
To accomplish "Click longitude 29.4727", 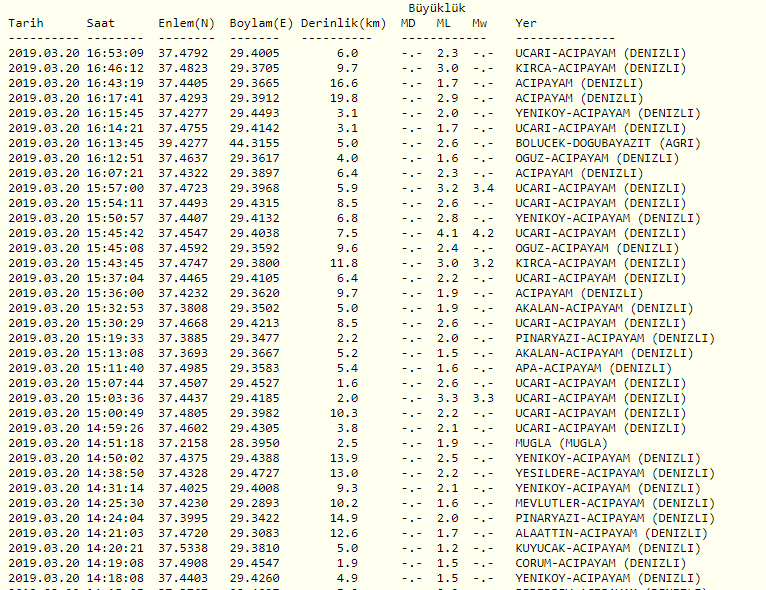I will click(255, 473).
